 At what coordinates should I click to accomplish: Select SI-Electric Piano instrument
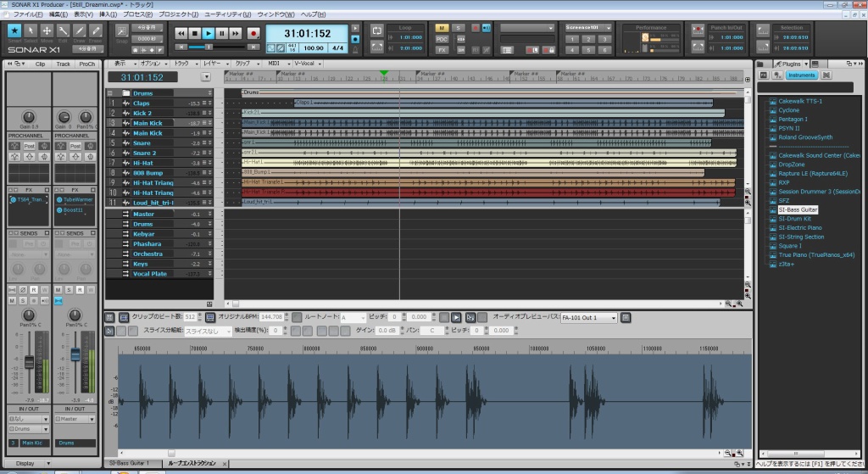800,227
